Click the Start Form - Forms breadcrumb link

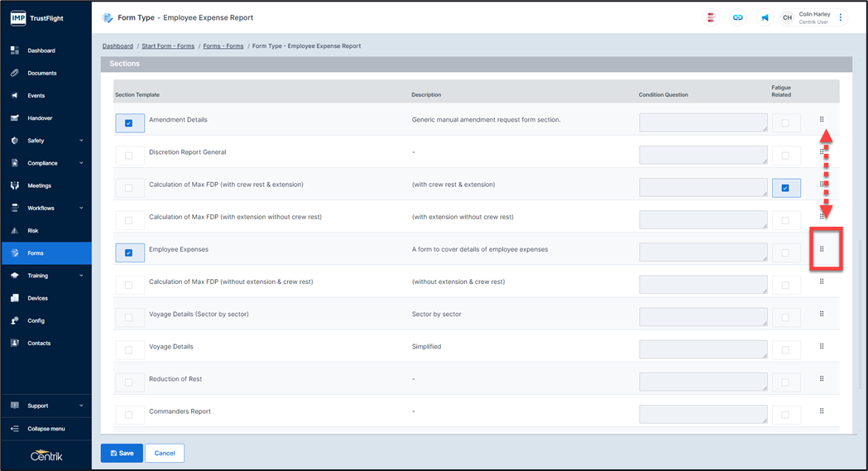click(x=168, y=46)
